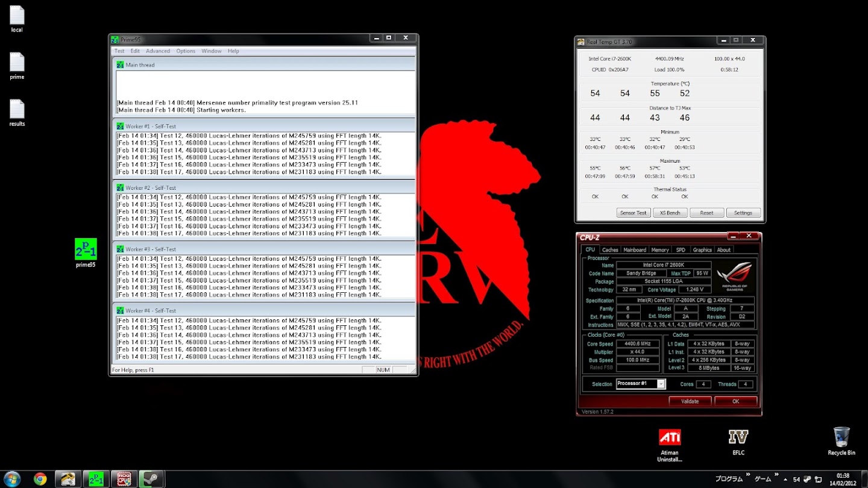Viewport: 868px width, 488px height.
Task: Open the Edit menu in Prime95
Action: pyautogui.click(x=135, y=51)
